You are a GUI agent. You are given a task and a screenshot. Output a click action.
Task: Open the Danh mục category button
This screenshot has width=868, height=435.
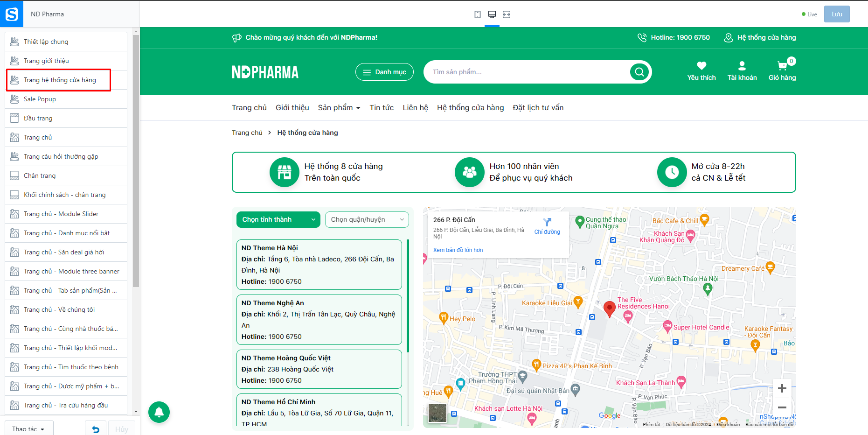pyautogui.click(x=384, y=72)
